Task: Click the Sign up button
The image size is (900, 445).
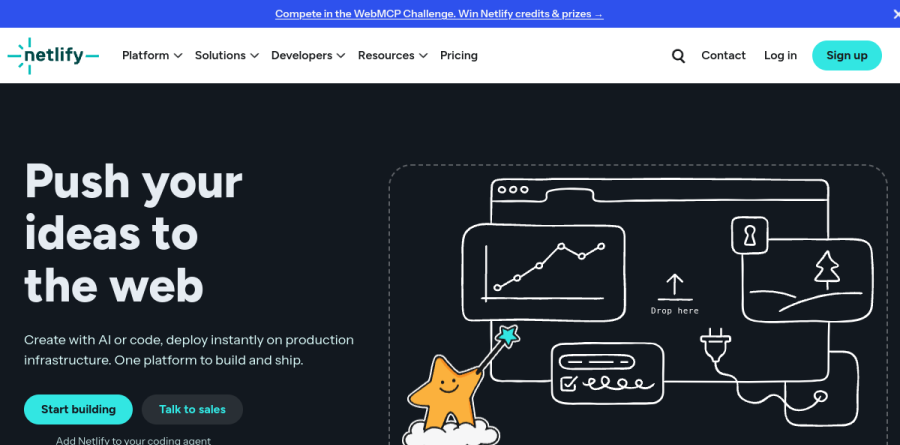Action: pos(847,56)
